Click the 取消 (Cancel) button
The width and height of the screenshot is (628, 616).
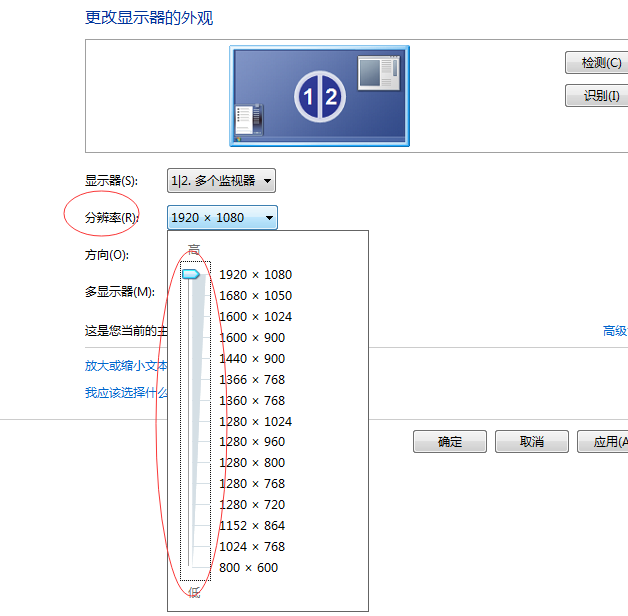(532, 442)
